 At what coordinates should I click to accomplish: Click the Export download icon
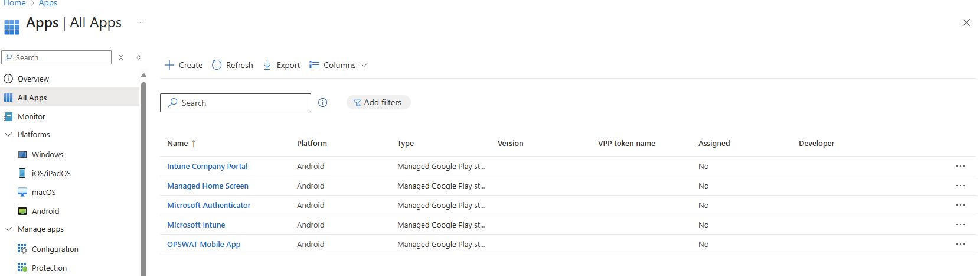(267, 65)
